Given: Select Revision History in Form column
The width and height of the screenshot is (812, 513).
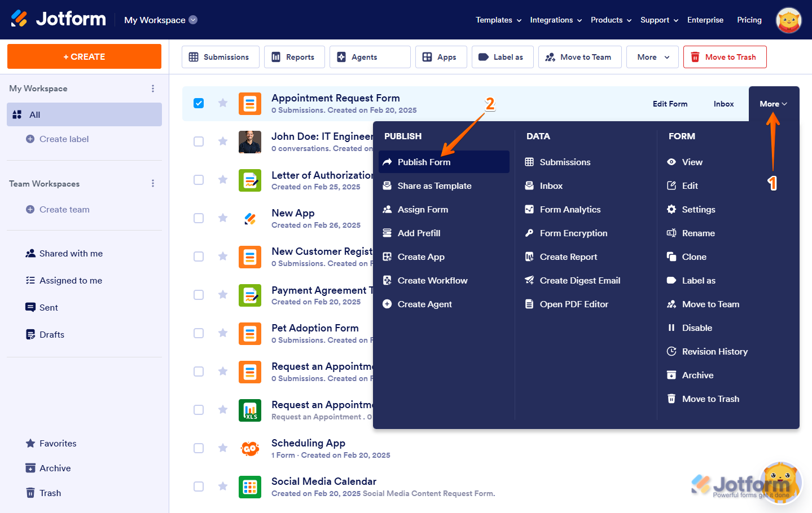Looking at the screenshot, I should 714,351.
